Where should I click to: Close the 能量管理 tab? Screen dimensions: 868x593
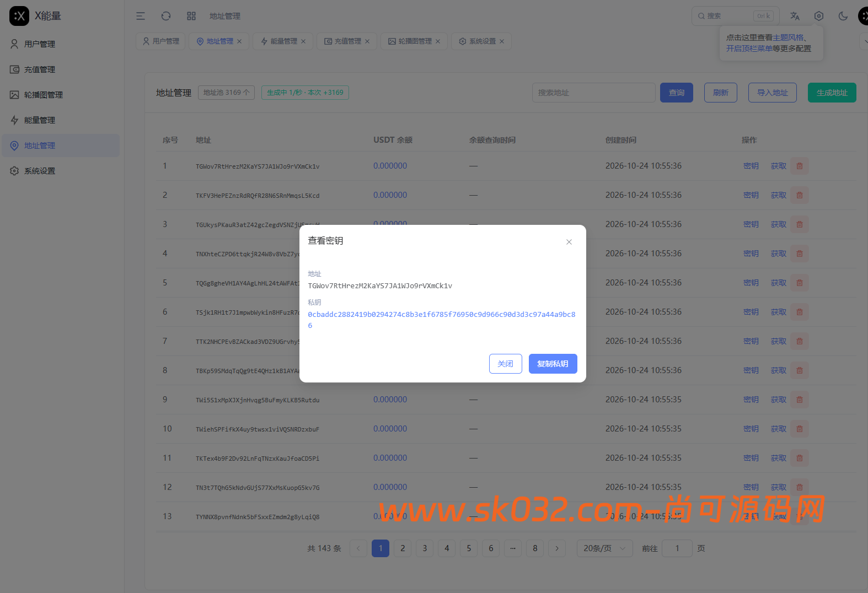pyautogui.click(x=303, y=41)
